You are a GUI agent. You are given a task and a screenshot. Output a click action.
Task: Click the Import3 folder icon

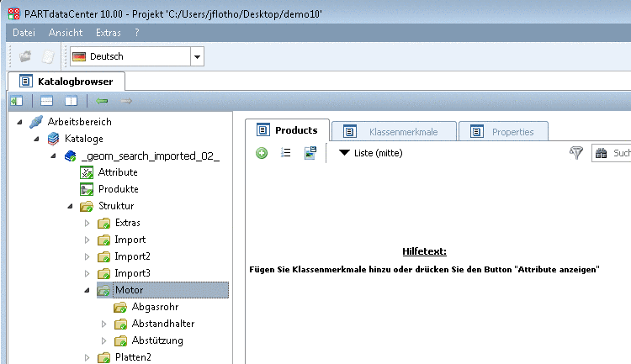(x=103, y=273)
